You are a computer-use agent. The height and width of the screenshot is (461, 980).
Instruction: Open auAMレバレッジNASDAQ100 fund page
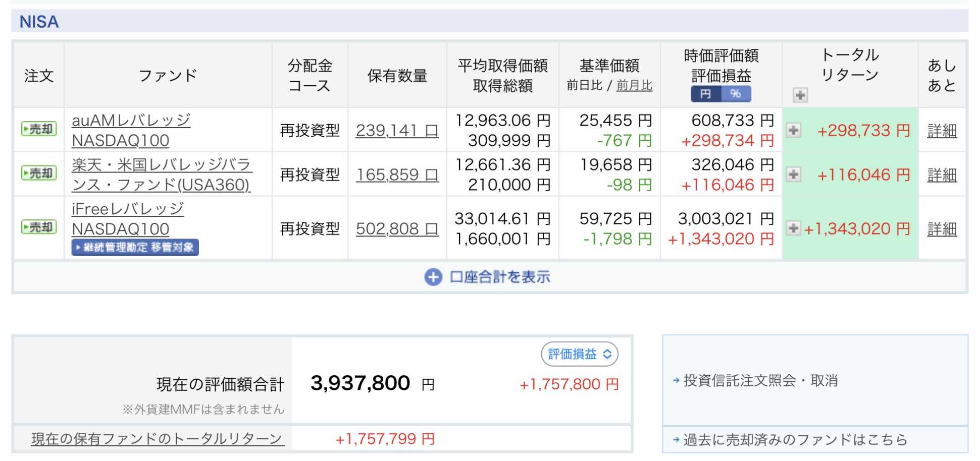(x=131, y=130)
